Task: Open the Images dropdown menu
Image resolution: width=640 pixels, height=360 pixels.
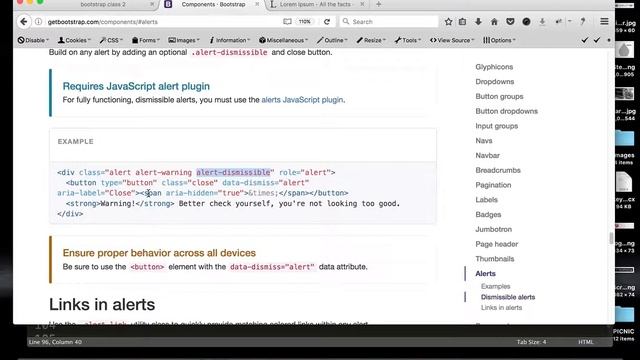Action: tap(184, 40)
